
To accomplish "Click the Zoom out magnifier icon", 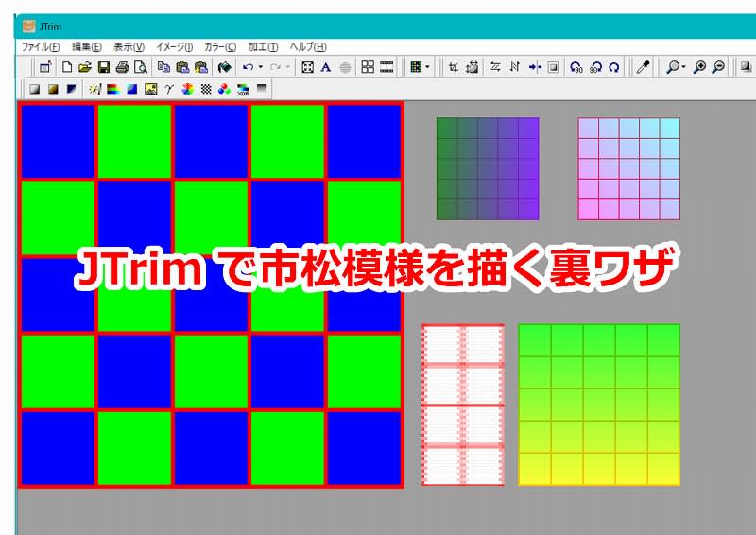I will 718,67.
